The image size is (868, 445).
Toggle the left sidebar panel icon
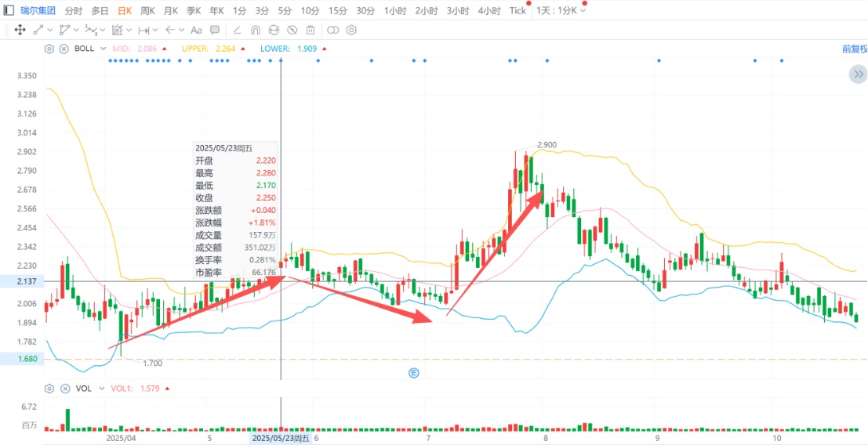(9, 10)
